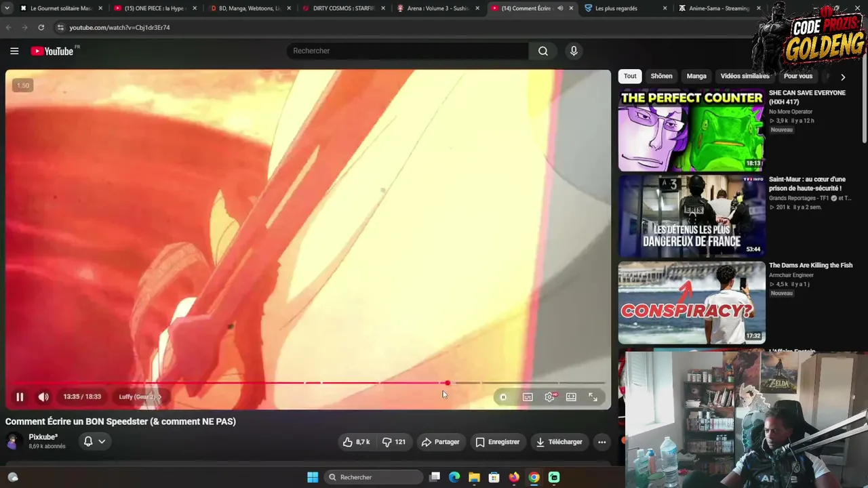Launch Microsoft Edge from taskbar
Viewport: 868px width, 488px height.
pyautogui.click(x=454, y=477)
